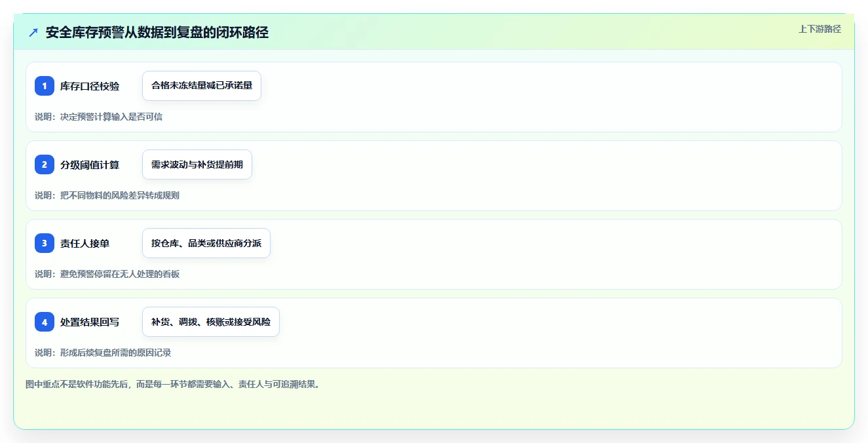This screenshot has width=868, height=443.
Task: Click the note 形成后续复盘所需的原因记录
Action: point(116,353)
